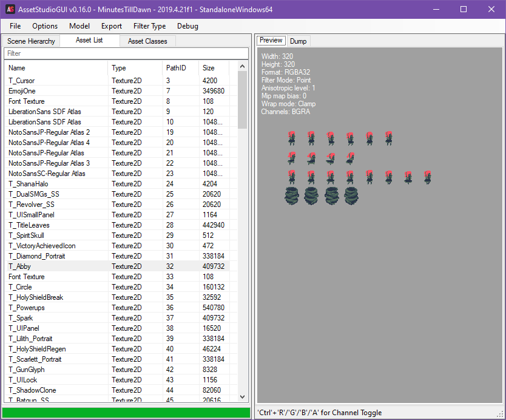Select the Asset List tab

pyautogui.click(x=89, y=40)
